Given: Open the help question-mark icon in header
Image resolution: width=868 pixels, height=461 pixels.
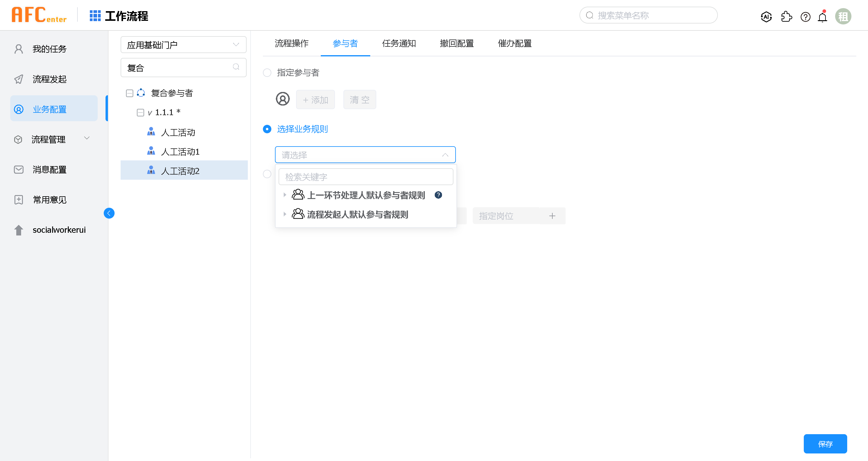Looking at the screenshot, I should pyautogui.click(x=805, y=17).
